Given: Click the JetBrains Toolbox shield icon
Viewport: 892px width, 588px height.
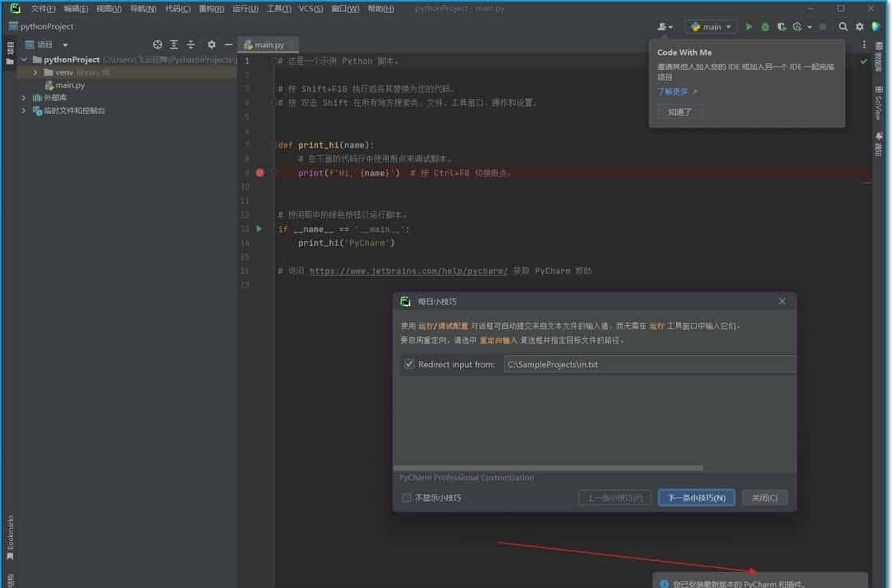Looking at the screenshot, I should point(876,27).
